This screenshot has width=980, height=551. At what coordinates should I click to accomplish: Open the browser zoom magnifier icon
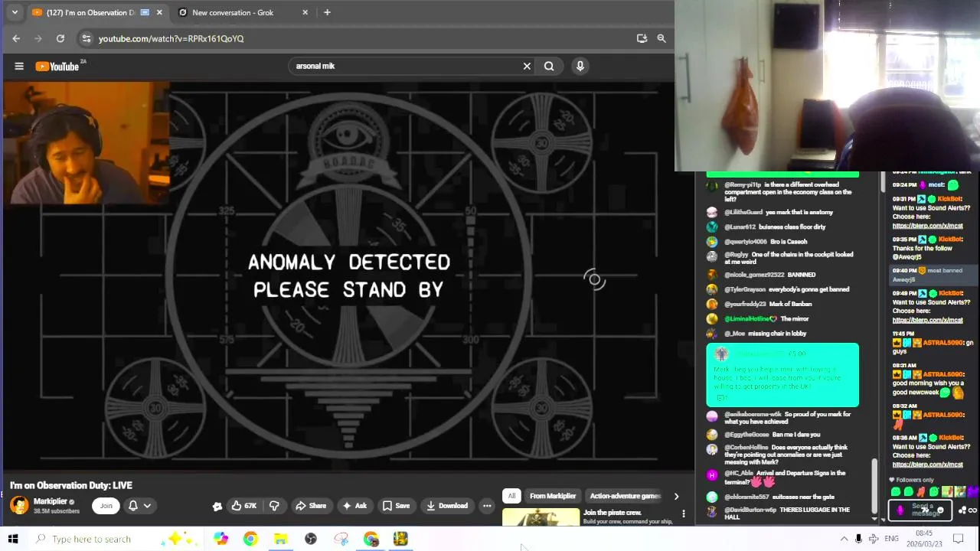coord(661,38)
